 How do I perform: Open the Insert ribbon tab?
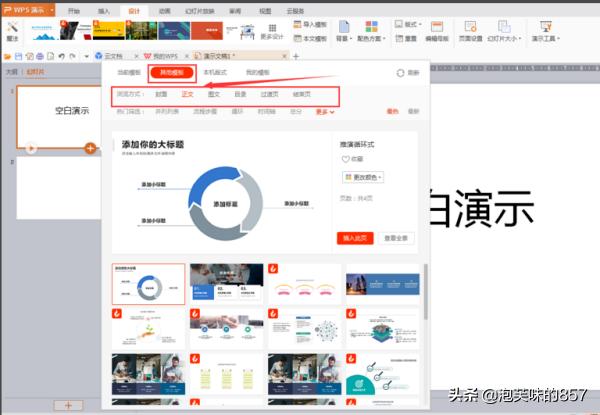(104, 11)
